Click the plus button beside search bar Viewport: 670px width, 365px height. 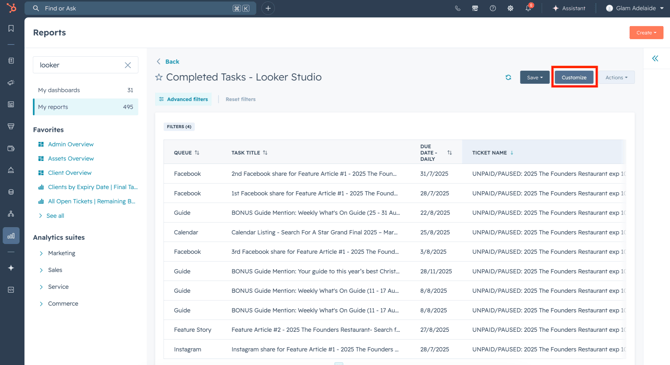click(268, 8)
